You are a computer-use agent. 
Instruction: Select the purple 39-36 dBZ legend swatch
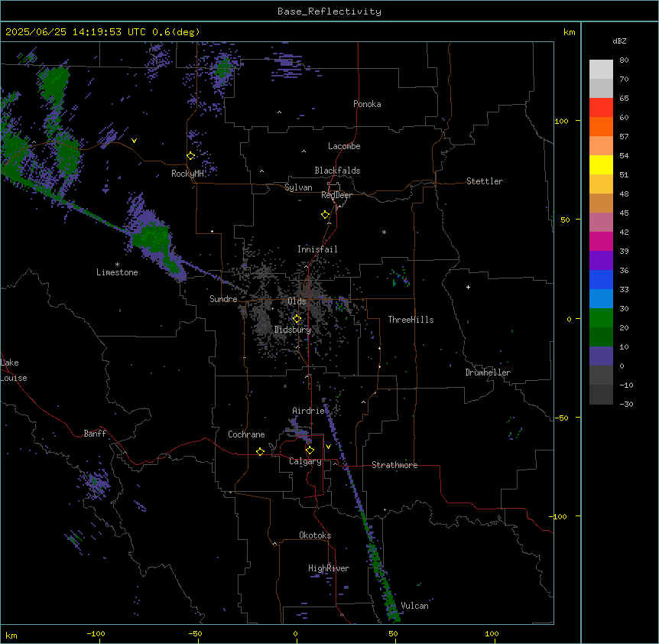[x=601, y=261]
